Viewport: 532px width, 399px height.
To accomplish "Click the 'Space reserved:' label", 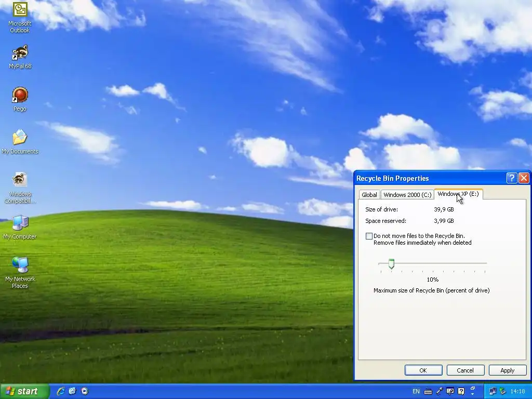I will (386, 221).
